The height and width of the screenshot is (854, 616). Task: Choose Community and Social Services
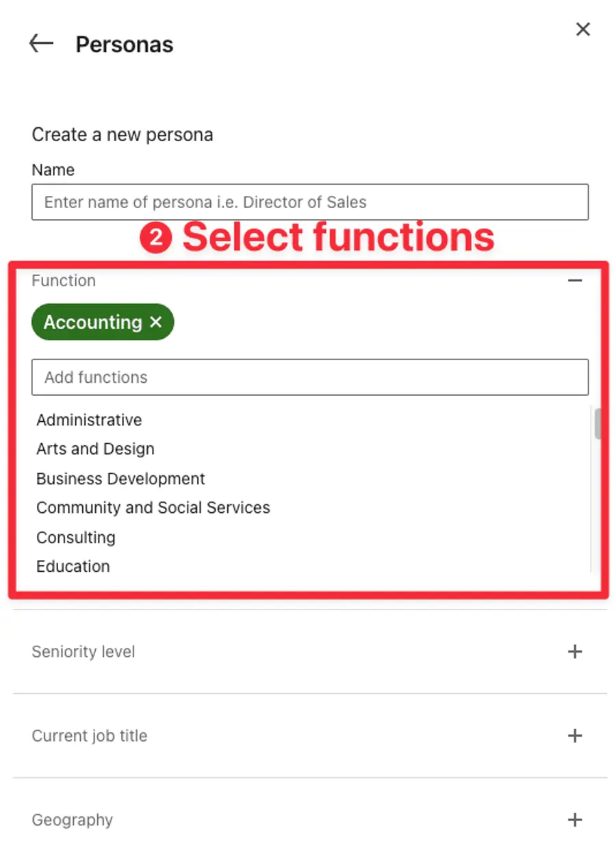tap(153, 507)
